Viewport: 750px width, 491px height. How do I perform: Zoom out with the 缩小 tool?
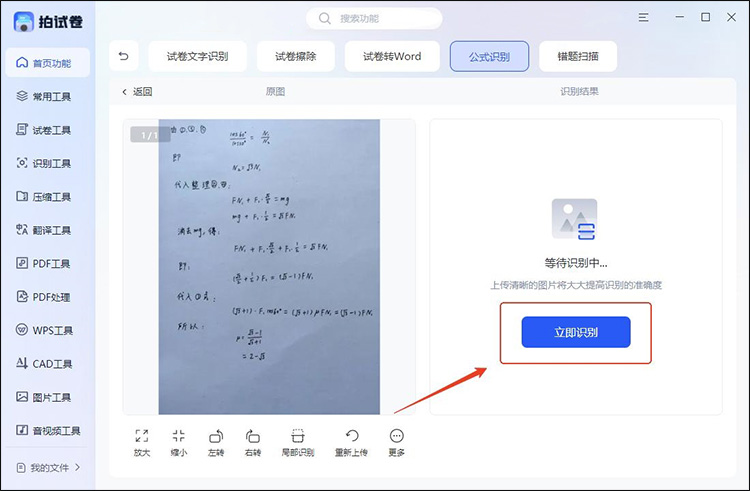(x=179, y=443)
